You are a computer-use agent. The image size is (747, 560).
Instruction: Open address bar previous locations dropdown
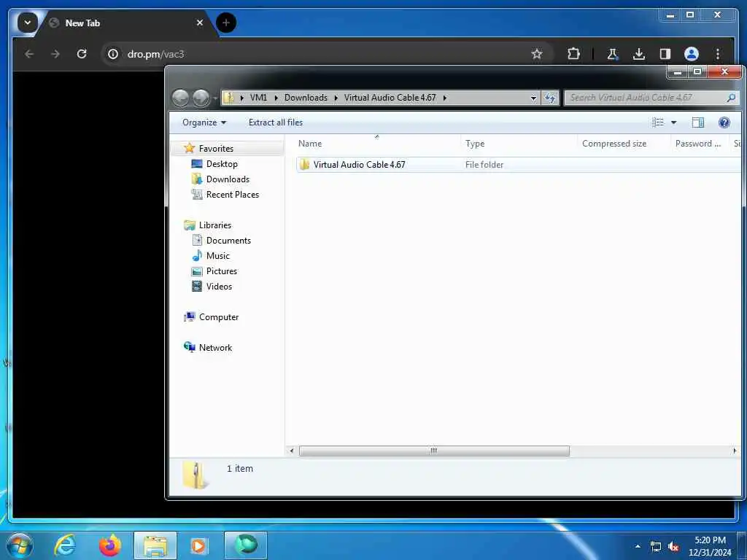(533, 98)
